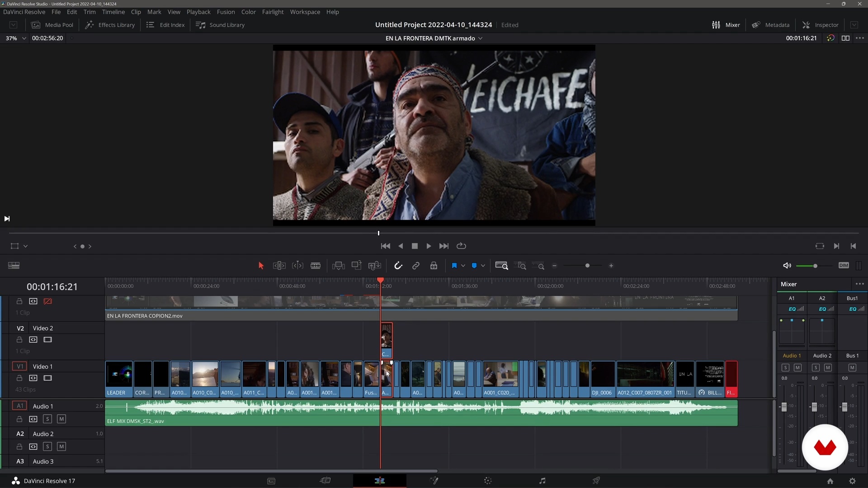Expand the timeline name dropdown arrow
Image resolution: width=868 pixels, height=488 pixels.
point(481,38)
